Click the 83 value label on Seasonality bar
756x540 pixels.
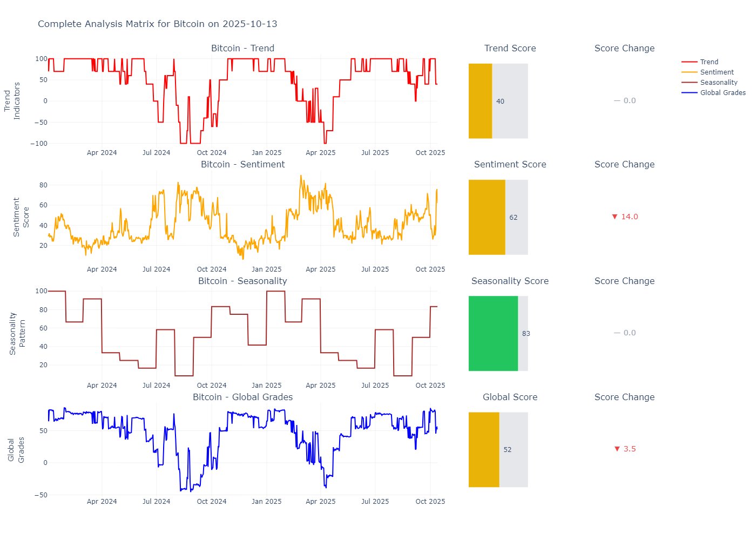pyautogui.click(x=526, y=334)
